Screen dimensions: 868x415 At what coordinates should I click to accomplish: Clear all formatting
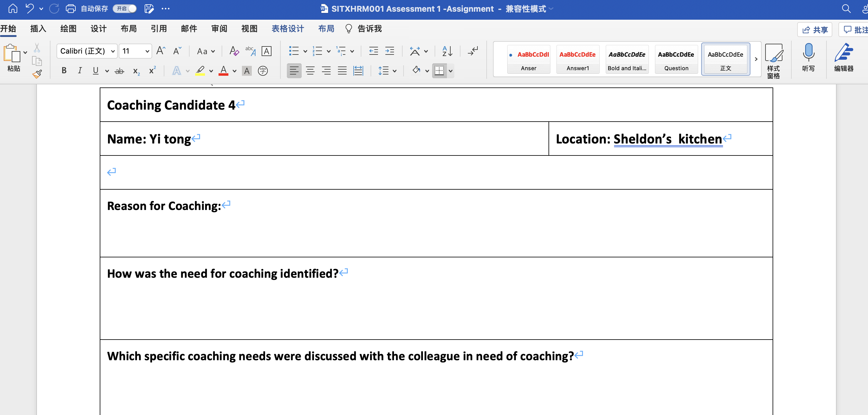point(234,51)
